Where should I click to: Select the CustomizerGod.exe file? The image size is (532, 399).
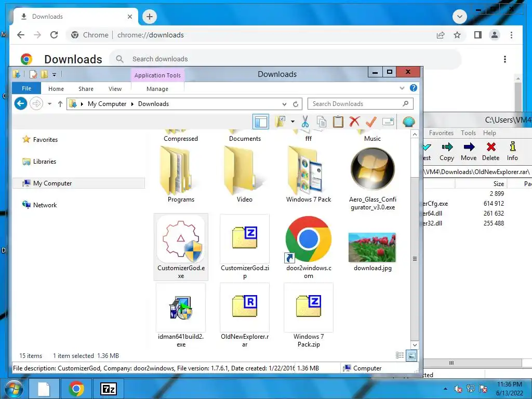(x=181, y=247)
